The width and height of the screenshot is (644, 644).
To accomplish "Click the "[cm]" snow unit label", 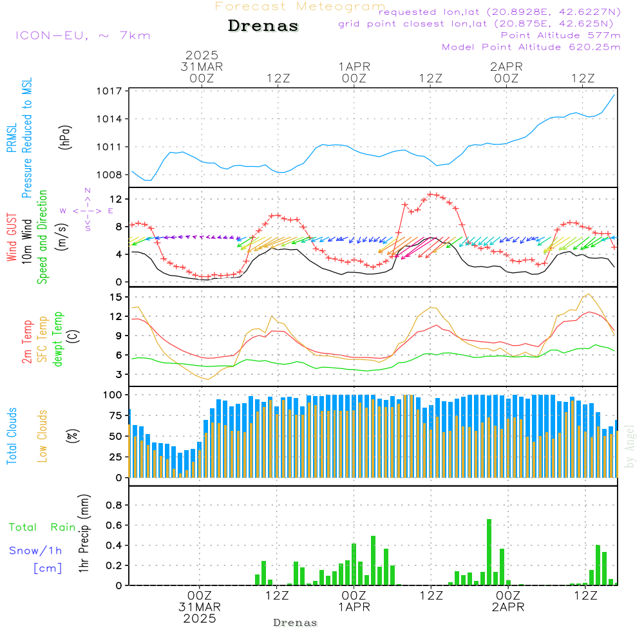I will (x=48, y=569).
